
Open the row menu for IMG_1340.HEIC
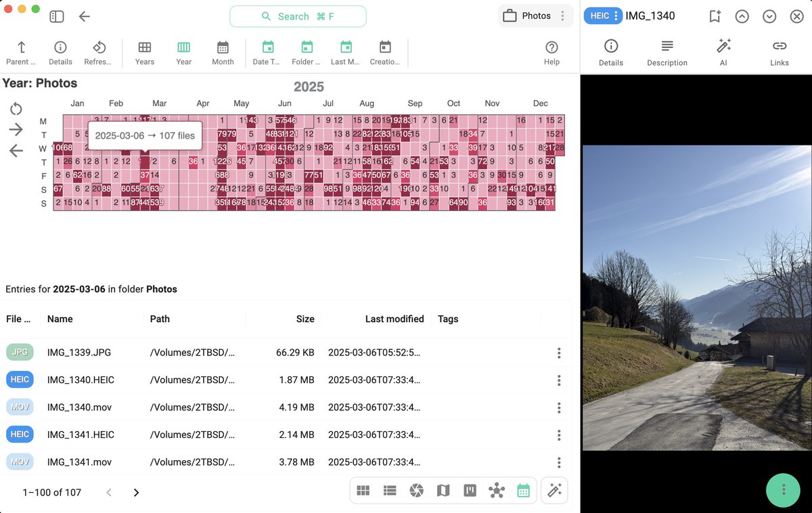coord(559,380)
